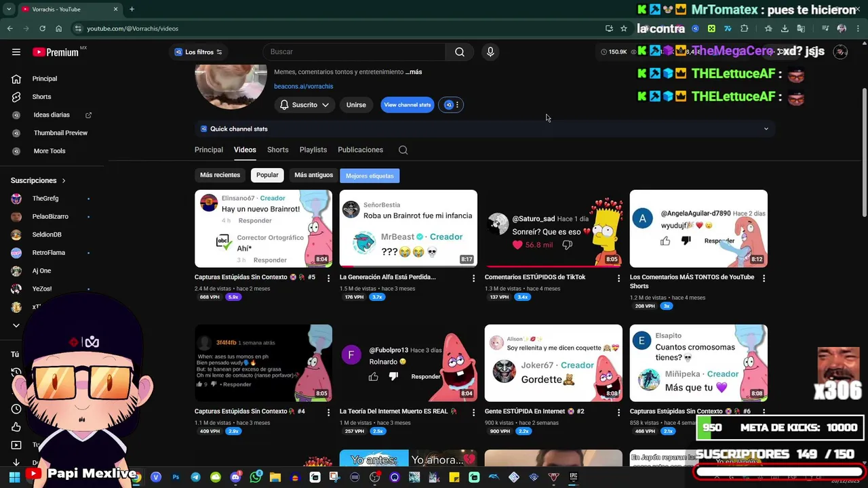Click the Unirse button

pyautogui.click(x=356, y=105)
